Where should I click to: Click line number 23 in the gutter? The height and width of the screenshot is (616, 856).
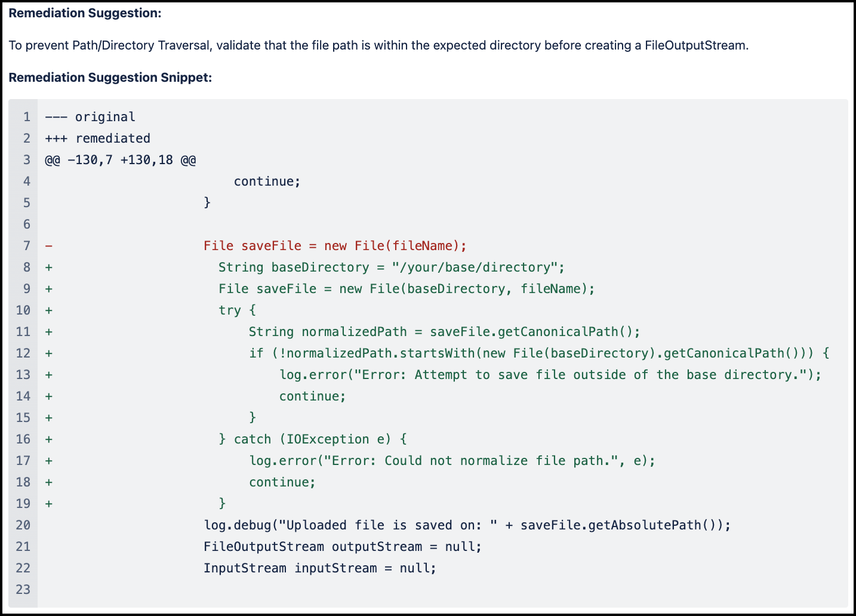[x=23, y=590]
